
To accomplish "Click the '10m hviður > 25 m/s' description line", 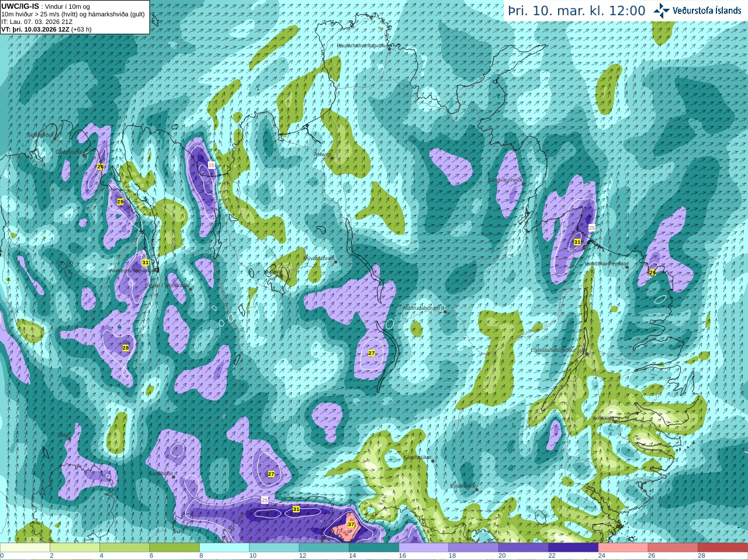I will (x=73, y=14).
